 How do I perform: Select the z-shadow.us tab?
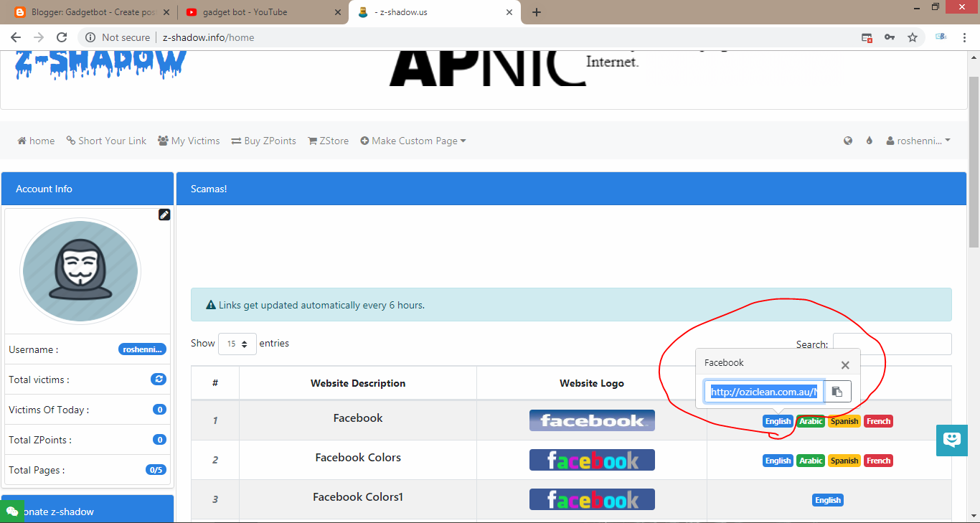[x=435, y=12]
